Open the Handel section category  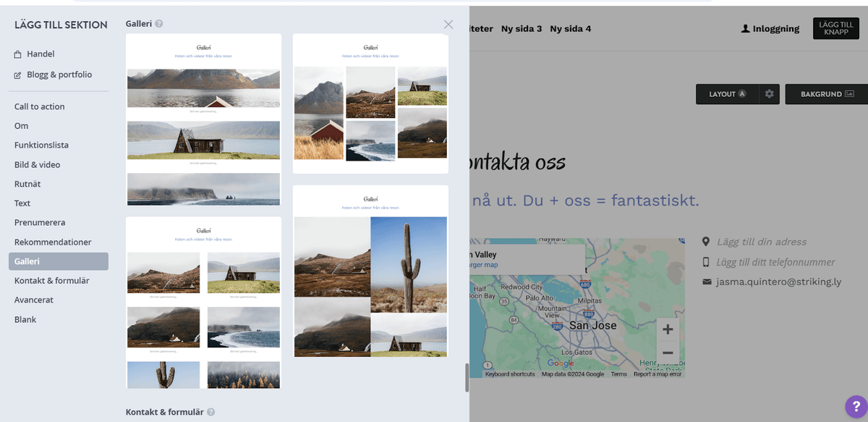(x=41, y=54)
